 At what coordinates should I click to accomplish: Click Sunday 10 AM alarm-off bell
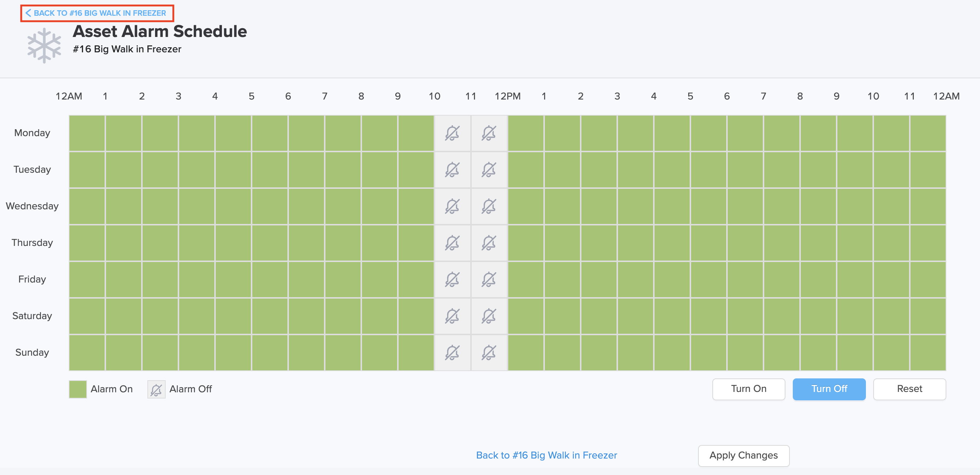point(452,352)
